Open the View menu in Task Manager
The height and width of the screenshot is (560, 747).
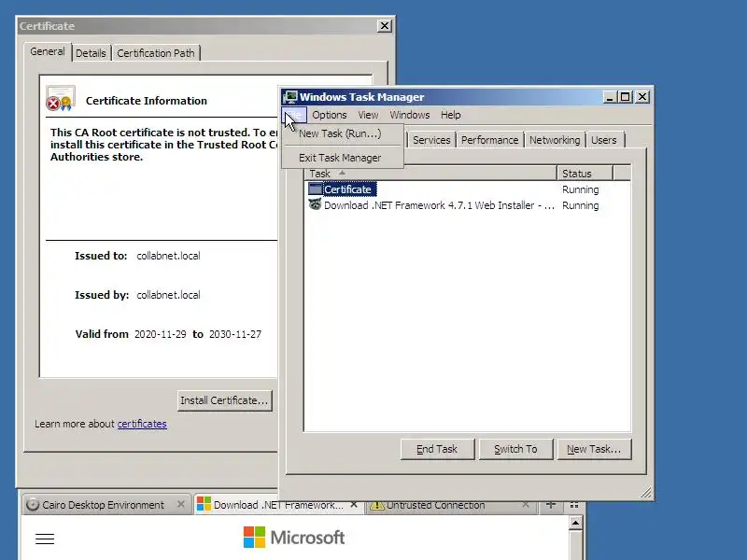point(368,115)
